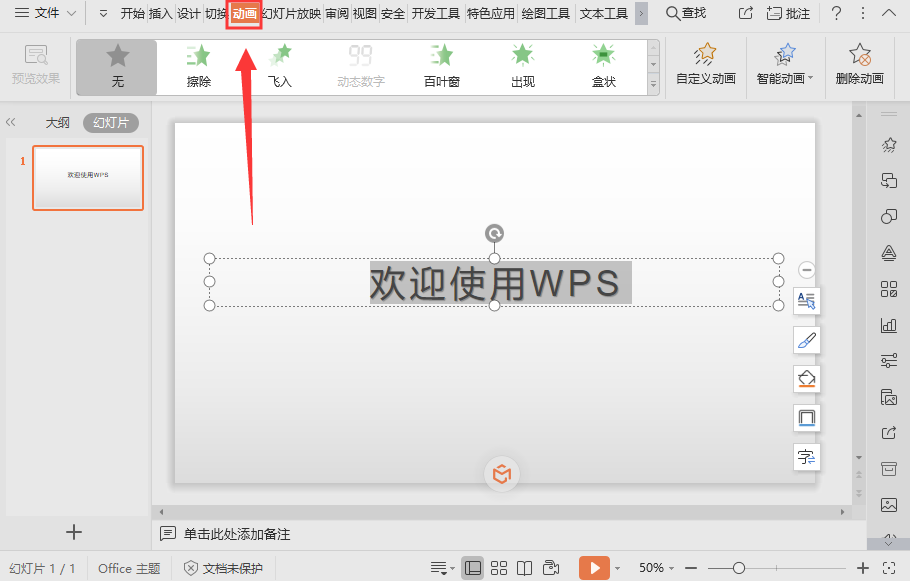Select the slide 1 thumbnail

pos(88,178)
